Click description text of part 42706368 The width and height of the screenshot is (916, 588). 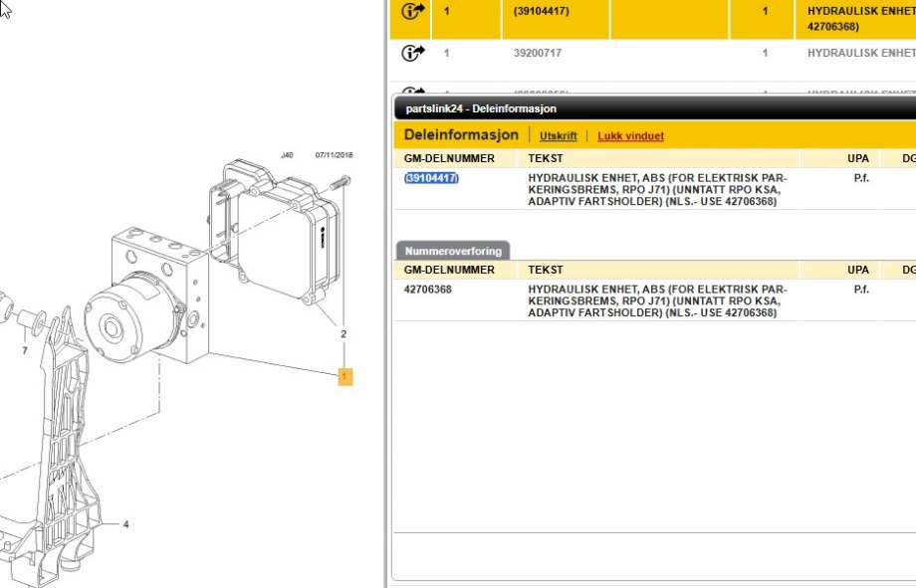(658, 300)
